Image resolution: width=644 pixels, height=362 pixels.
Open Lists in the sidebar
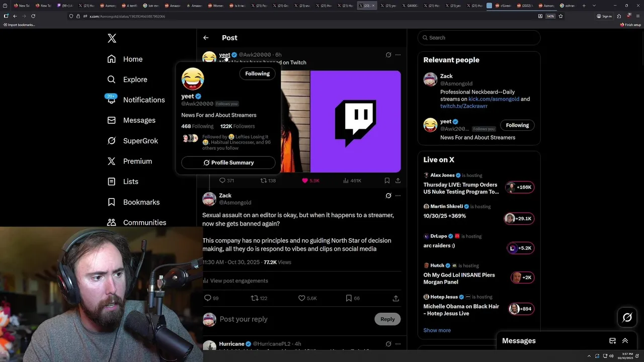click(123, 182)
